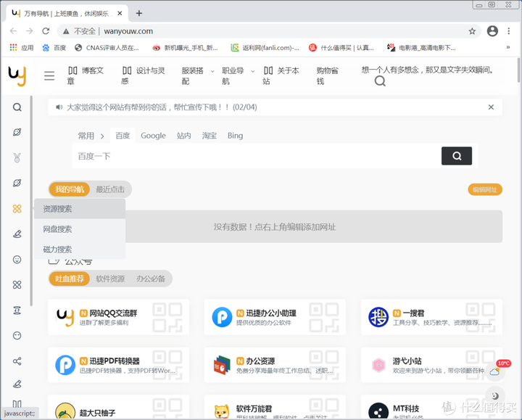Click the sidebar share icon

17,361
